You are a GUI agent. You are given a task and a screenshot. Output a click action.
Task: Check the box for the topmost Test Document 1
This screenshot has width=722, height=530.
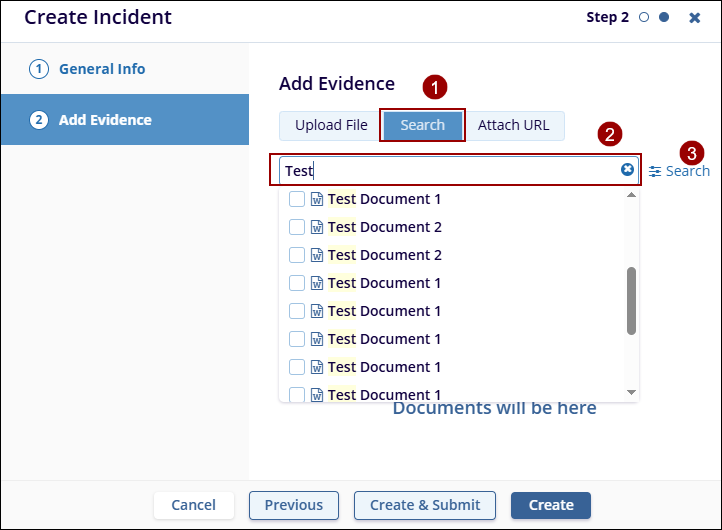pos(297,199)
